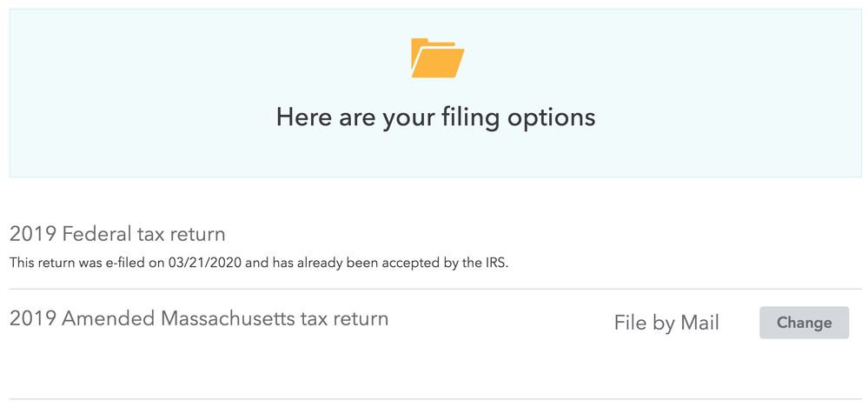Image resolution: width=868 pixels, height=414 pixels.
Task: Click the Here are your filing options title
Action: click(x=435, y=117)
